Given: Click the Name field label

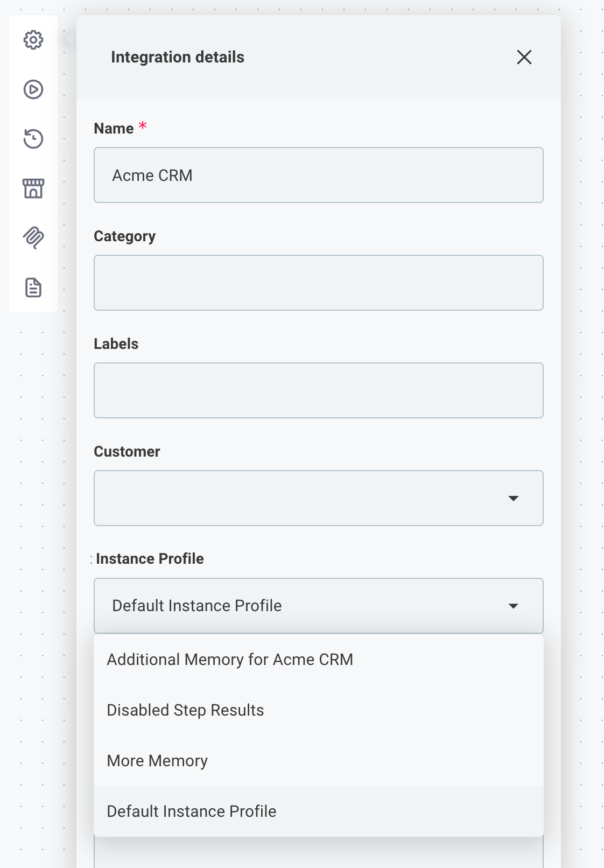Looking at the screenshot, I should pos(114,128).
